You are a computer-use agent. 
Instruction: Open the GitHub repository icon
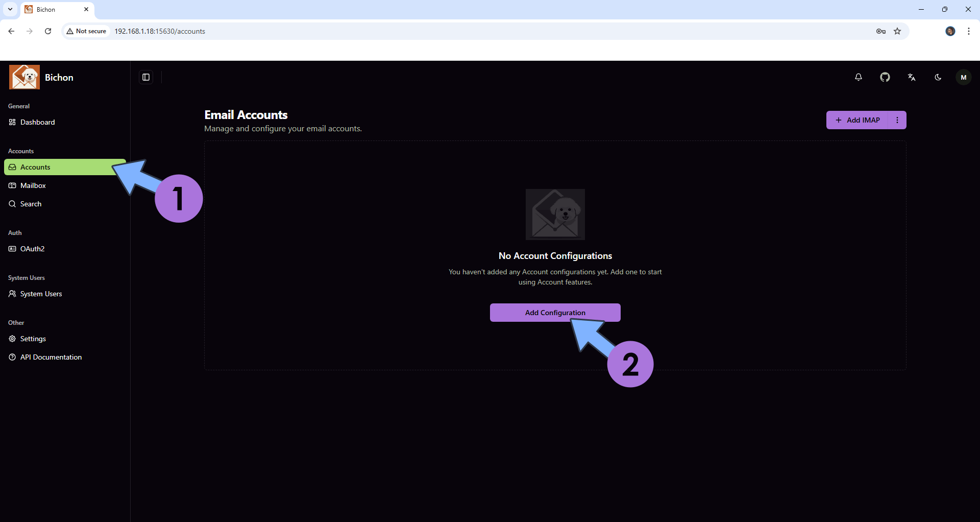point(885,77)
